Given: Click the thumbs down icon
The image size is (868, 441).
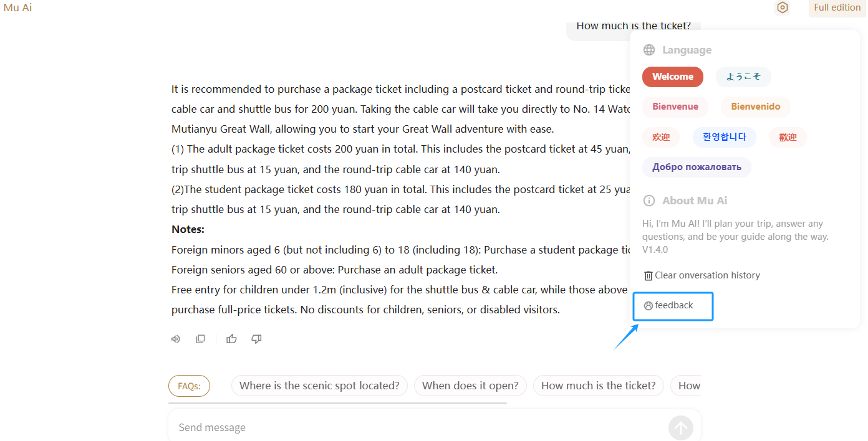Looking at the screenshot, I should [256, 339].
